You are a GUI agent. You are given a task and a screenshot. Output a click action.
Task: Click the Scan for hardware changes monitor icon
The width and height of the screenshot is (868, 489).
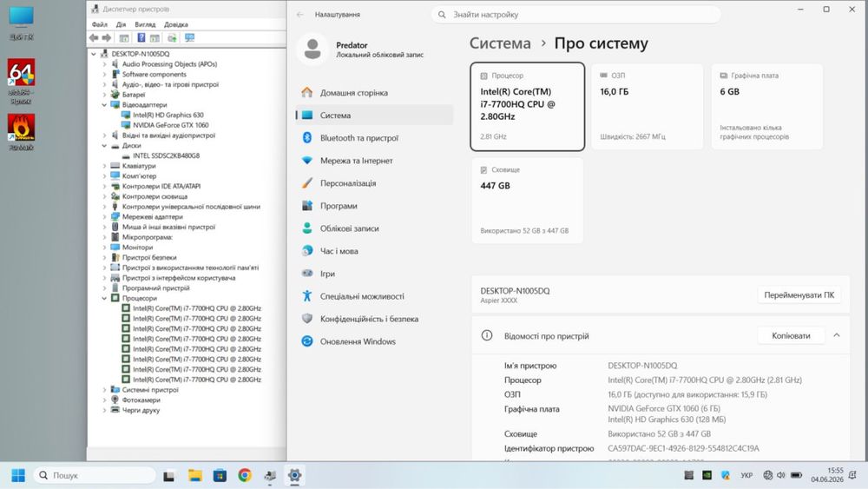pyautogui.click(x=190, y=37)
